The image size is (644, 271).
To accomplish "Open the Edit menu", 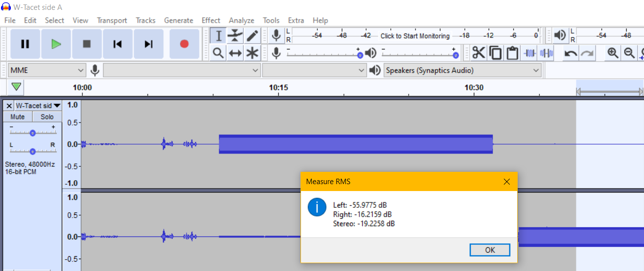I will click(30, 20).
